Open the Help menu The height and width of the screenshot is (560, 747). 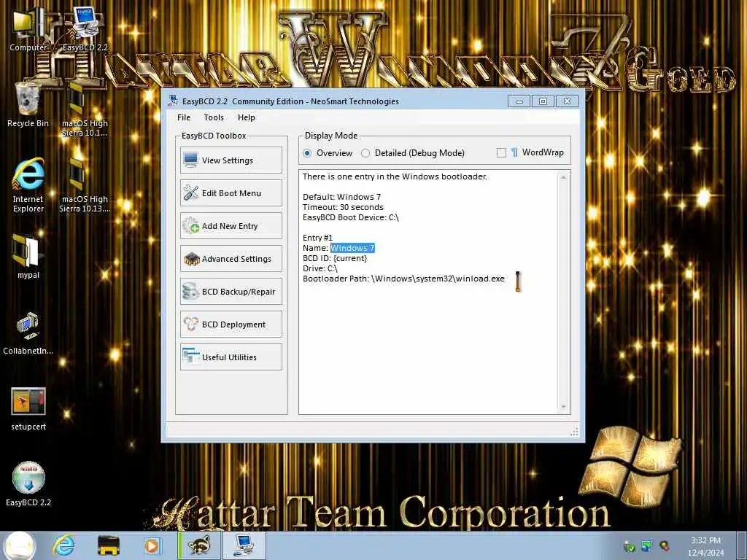247,117
